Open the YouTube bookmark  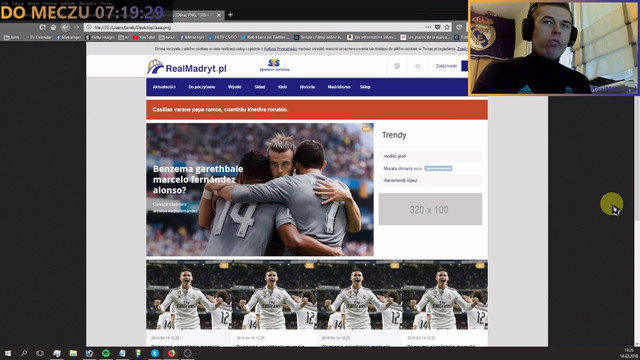coord(144,37)
